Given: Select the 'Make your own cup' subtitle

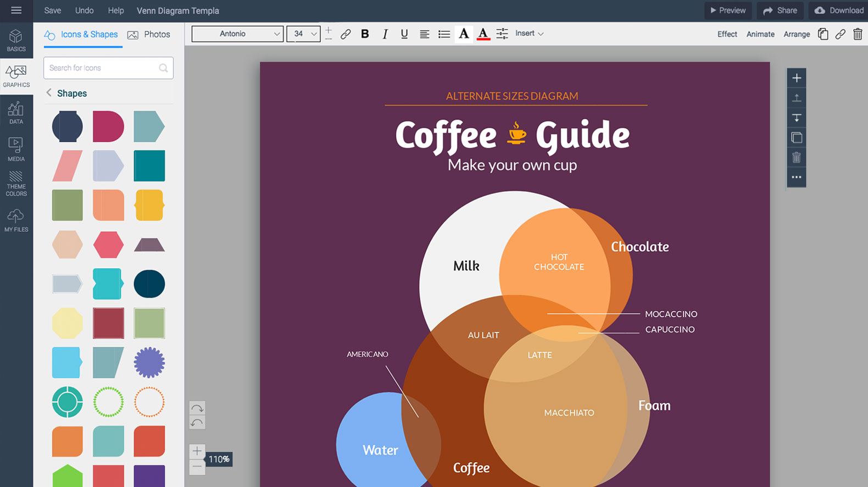Looking at the screenshot, I should (x=512, y=165).
